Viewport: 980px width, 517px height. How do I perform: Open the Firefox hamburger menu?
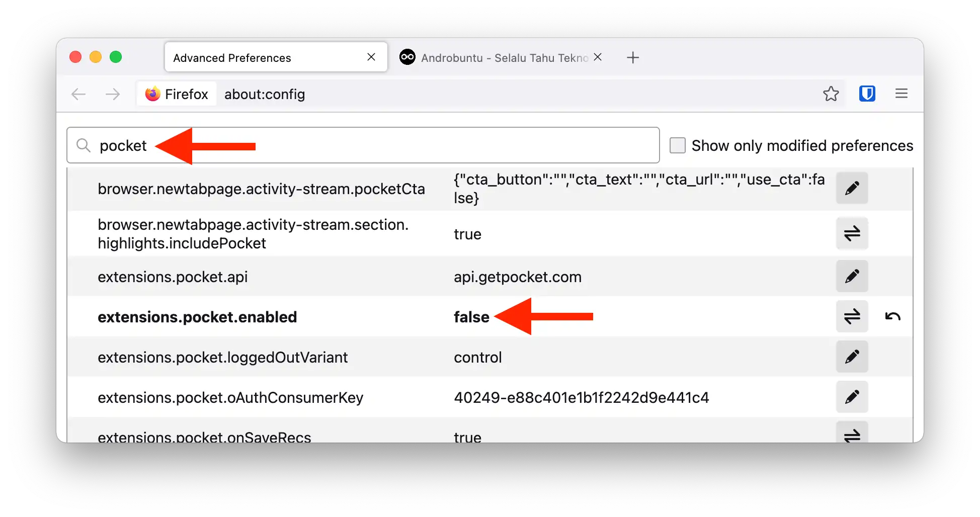tap(901, 94)
